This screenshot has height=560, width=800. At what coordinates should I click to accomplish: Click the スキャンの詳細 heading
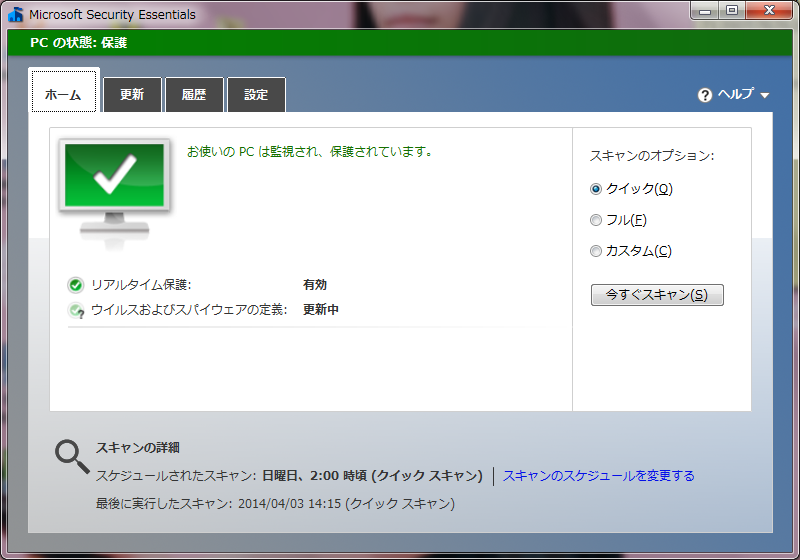click(138, 448)
